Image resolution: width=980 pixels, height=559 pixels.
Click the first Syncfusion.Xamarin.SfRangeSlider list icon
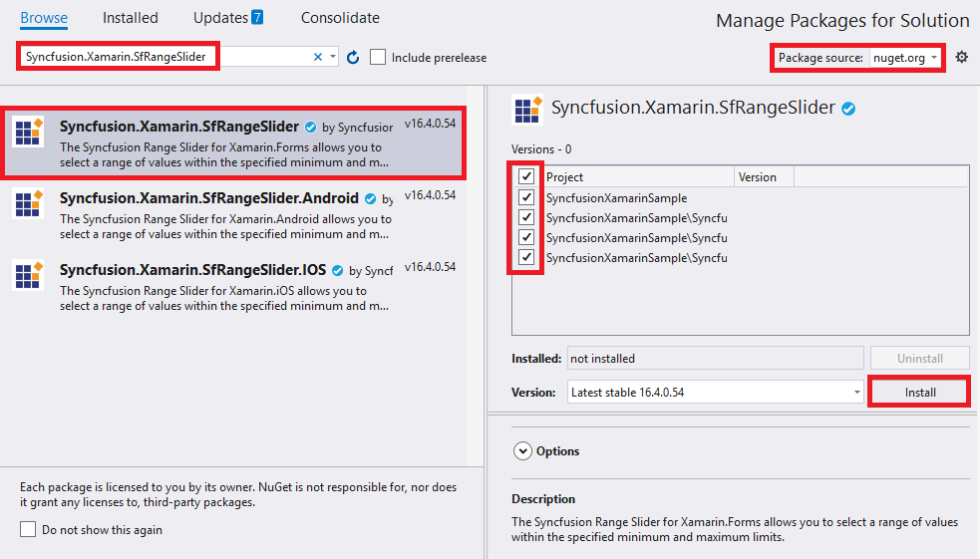[28, 133]
